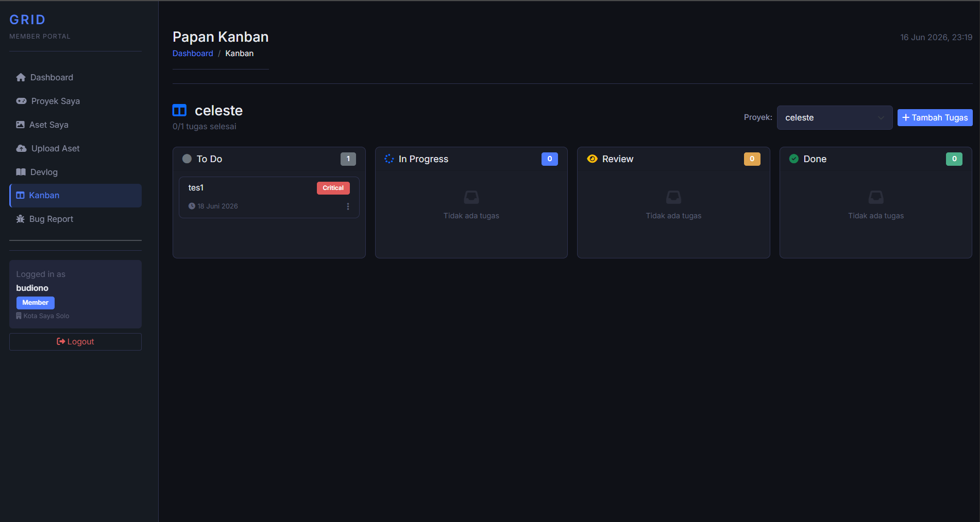Click the inbox icon in Review column

click(x=673, y=197)
